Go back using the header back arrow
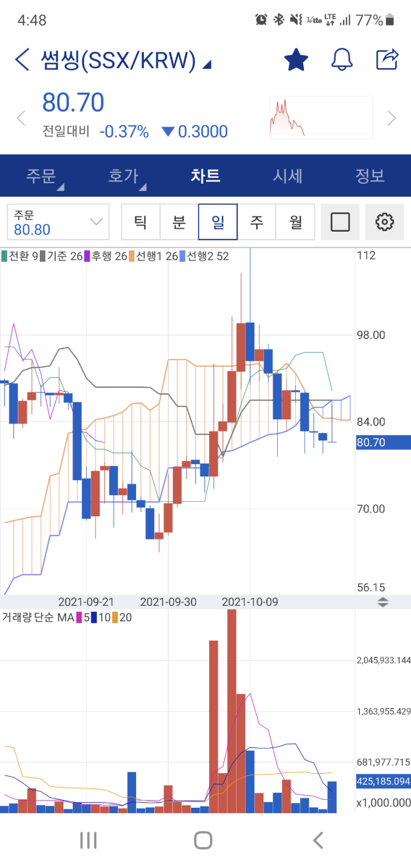The width and height of the screenshot is (411, 868). click(22, 59)
